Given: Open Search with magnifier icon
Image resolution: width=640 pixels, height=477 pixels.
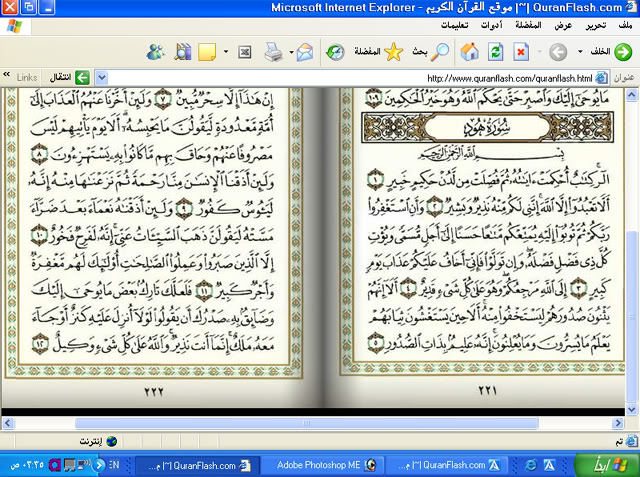Looking at the screenshot, I should pyautogui.click(x=440, y=52).
